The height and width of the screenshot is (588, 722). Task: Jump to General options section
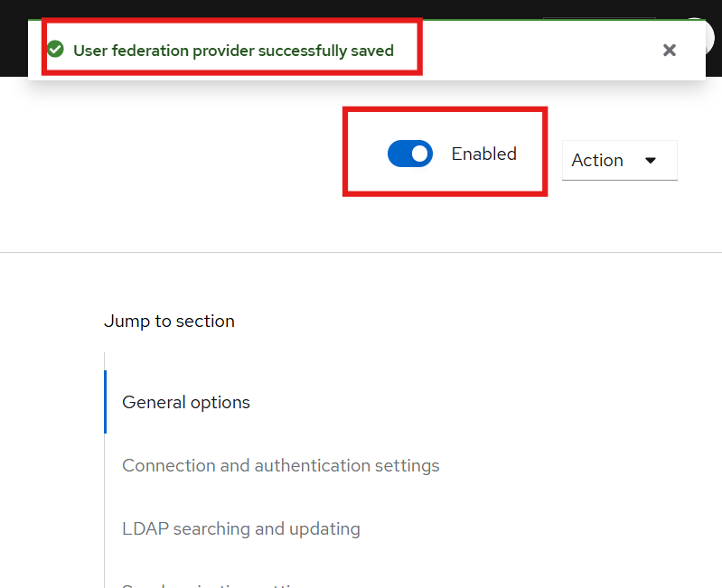[x=186, y=402]
